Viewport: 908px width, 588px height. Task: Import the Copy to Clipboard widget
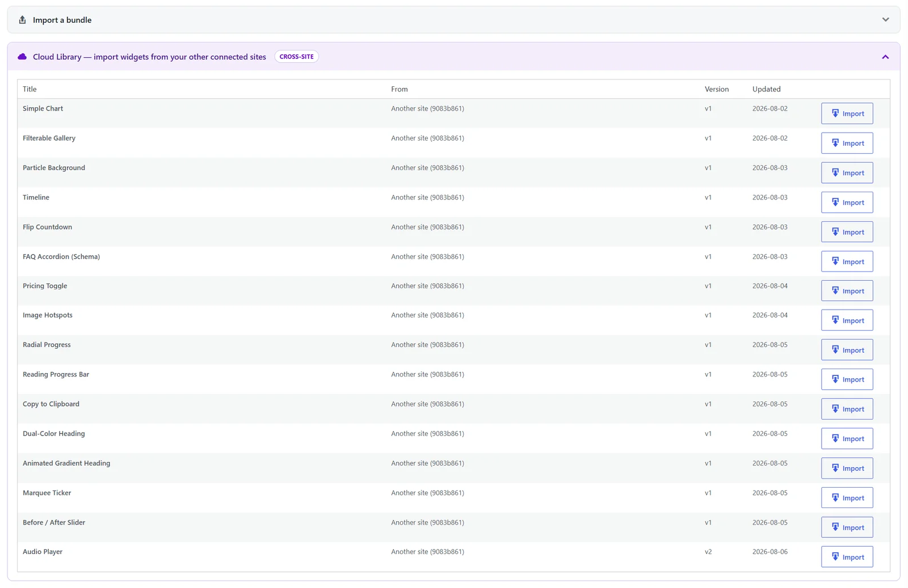point(847,409)
